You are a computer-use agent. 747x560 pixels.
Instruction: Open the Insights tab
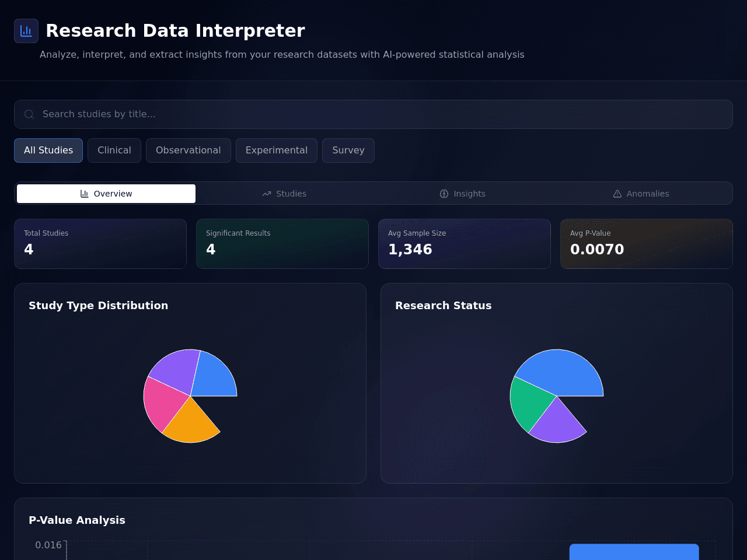tap(463, 194)
